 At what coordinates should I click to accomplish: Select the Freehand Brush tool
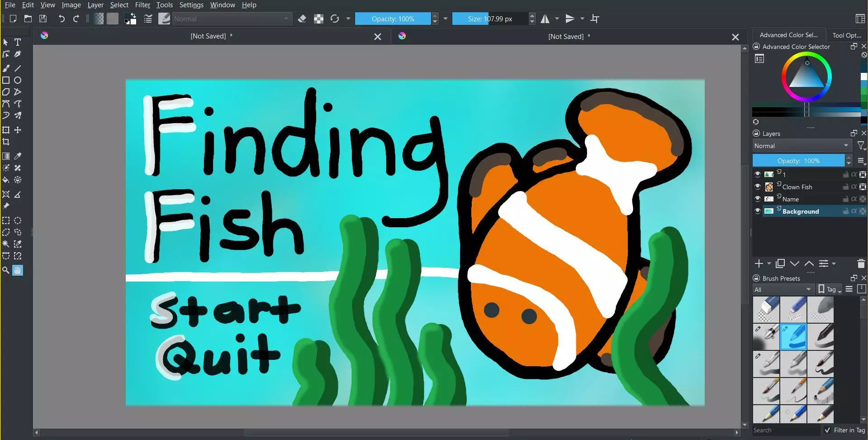pos(6,68)
